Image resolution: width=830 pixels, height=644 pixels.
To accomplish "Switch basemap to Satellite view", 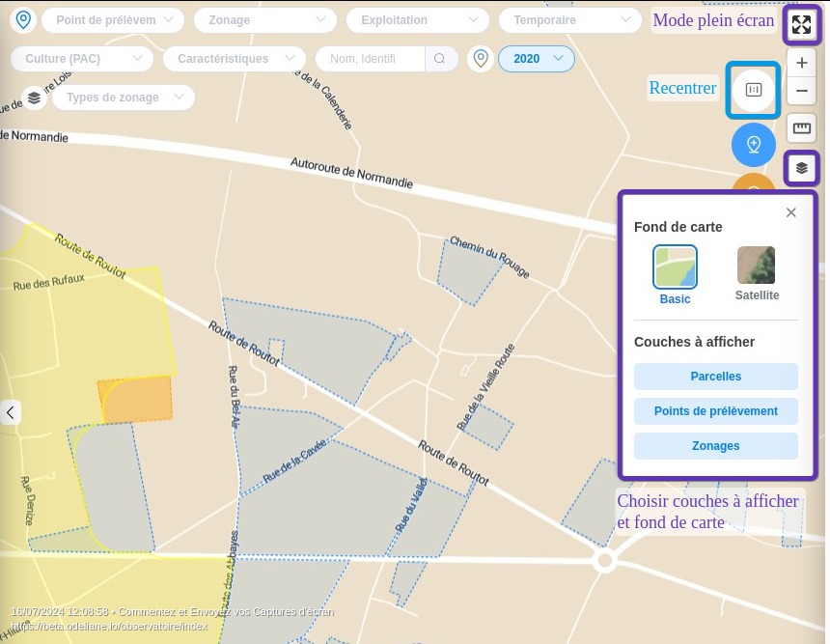I will click(756, 265).
